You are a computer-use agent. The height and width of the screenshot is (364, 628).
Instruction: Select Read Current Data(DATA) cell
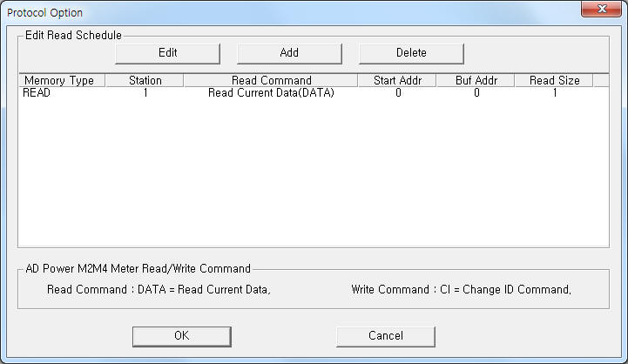pos(271,93)
